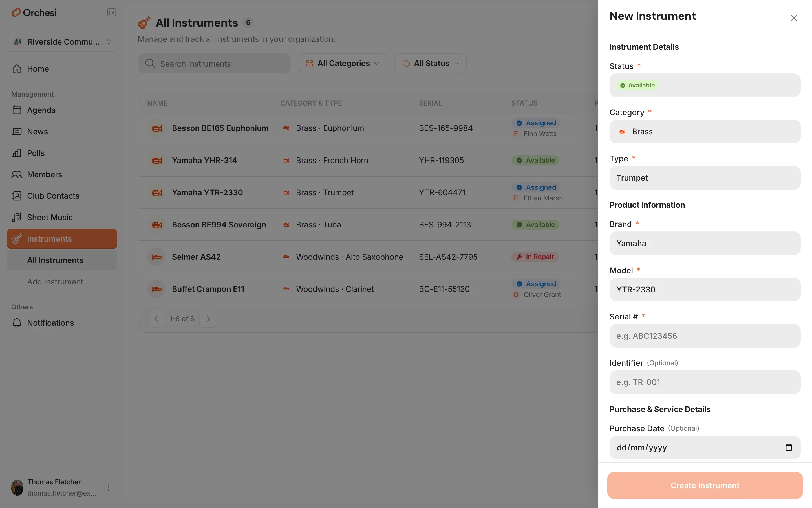Click the Identifier input field
Image resolution: width=812 pixels, height=508 pixels.
tap(705, 382)
